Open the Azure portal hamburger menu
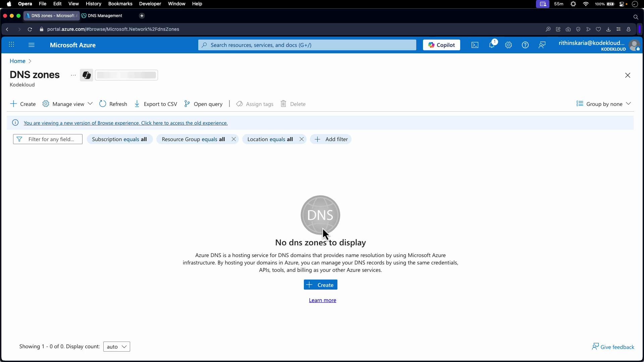The width and height of the screenshot is (644, 362). (x=32, y=45)
